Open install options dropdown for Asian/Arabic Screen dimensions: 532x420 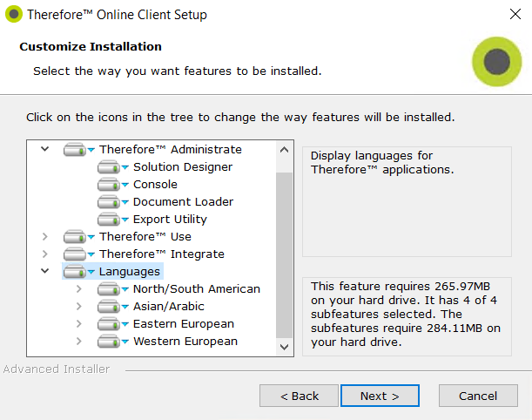pyautogui.click(x=125, y=307)
